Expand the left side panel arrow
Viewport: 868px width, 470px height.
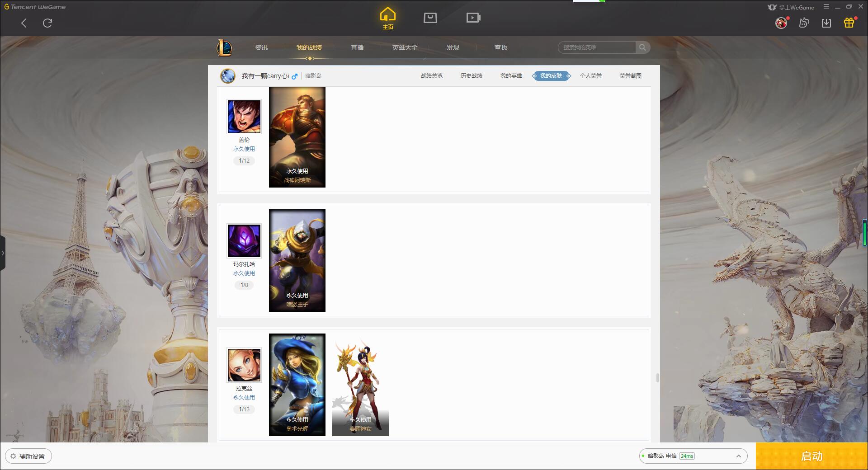click(x=3, y=253)
